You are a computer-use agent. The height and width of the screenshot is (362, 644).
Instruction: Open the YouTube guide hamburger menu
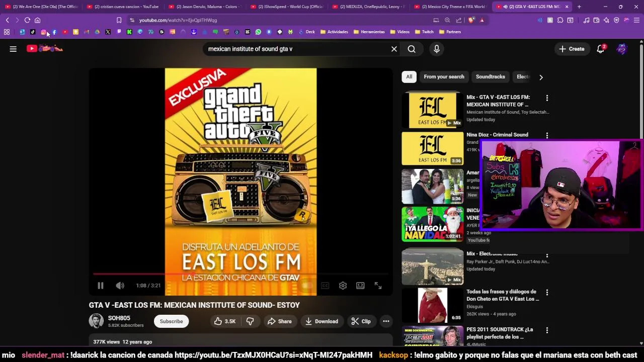[13, 49]
